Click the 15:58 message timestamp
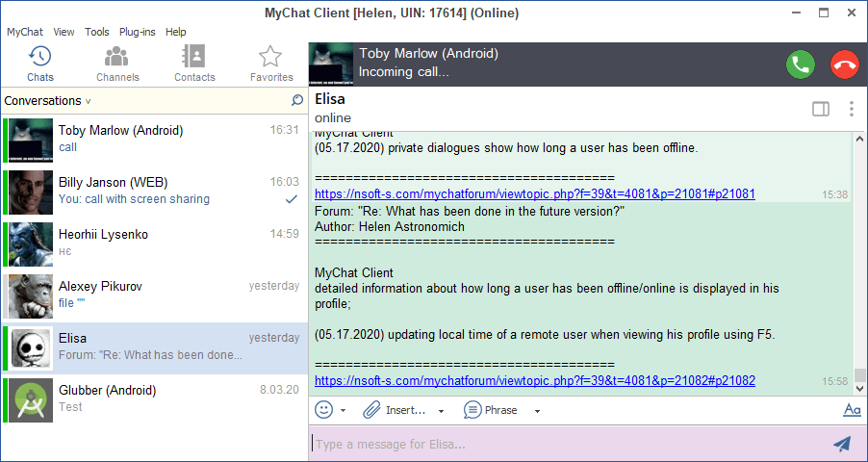 pyautogui.click(x=834, y=382)
